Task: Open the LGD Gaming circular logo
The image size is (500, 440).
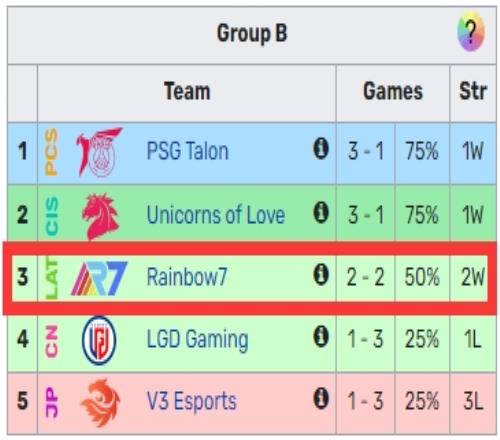Action: (99, 340)
